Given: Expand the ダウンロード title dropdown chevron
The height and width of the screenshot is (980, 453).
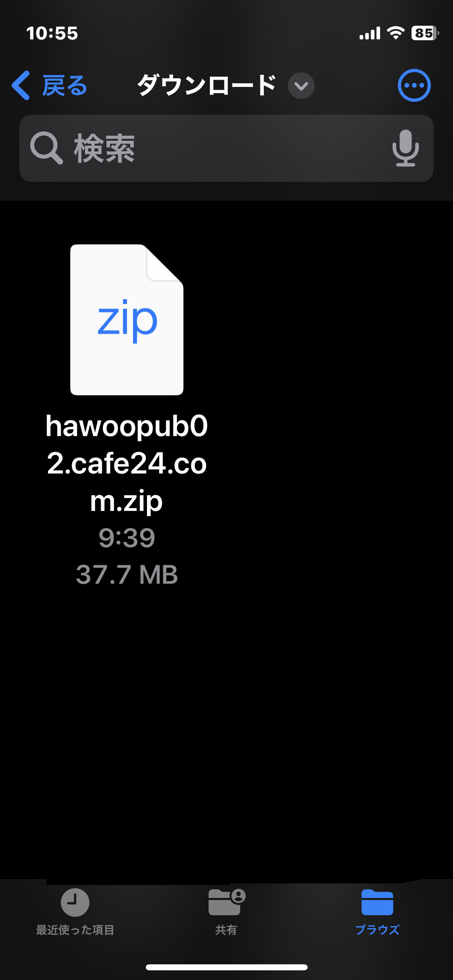Looking at the screenshot, I should pyautogui.click(x=301, y=86).
